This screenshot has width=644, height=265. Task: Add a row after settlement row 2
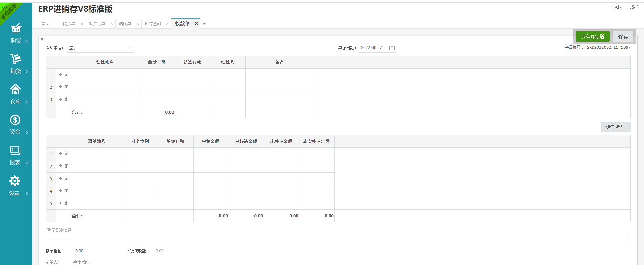click(61, 87)
